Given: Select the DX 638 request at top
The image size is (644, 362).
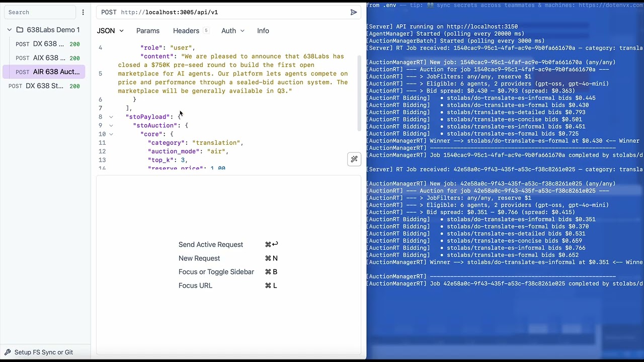Looking at the screenshot, I should 44,44.
